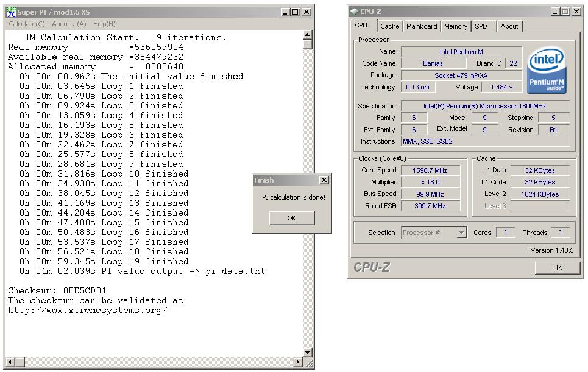The height and width of the screenshot is (372, 588).
Task: Click the Core Speed value 1598.7 MHz
Action: point(430,170)
